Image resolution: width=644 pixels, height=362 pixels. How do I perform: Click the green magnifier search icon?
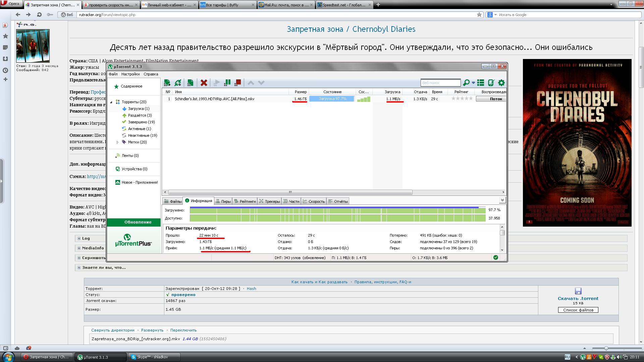466,83
